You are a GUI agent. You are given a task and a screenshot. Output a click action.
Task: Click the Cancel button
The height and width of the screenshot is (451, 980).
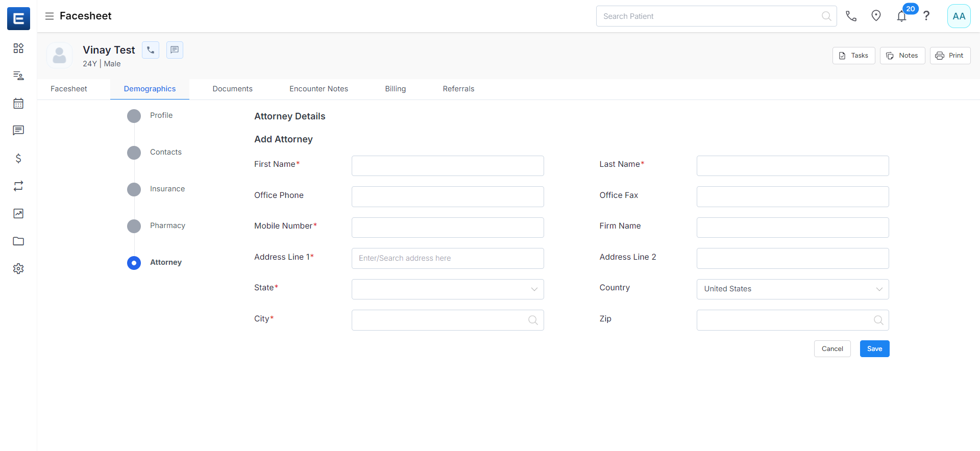pos(832,349)
